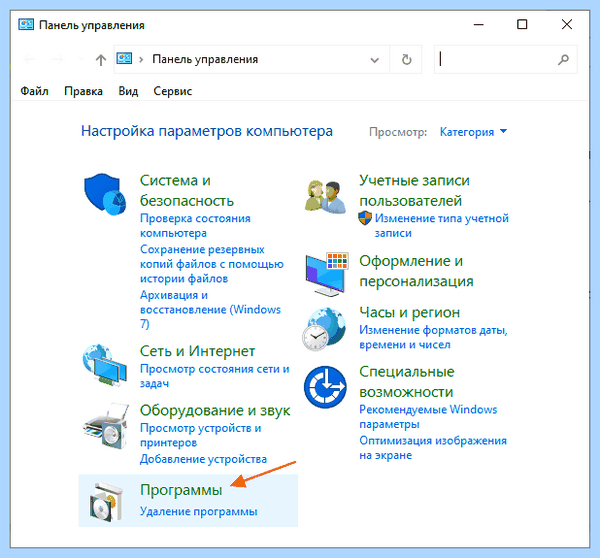Click the Appearance and Personalization monitor icon
600x558 pixels.
pos(326,274)
